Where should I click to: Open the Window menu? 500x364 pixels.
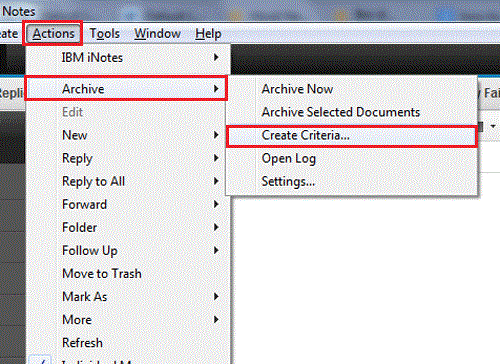coord(157,33)
